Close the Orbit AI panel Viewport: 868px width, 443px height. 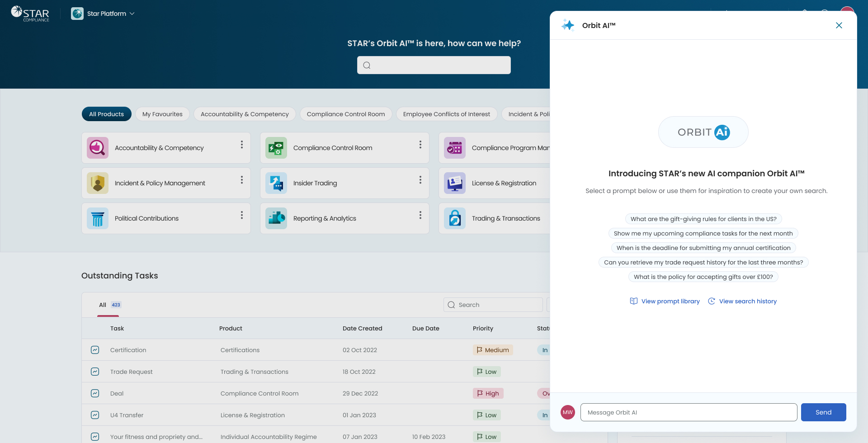pos(839,25)
